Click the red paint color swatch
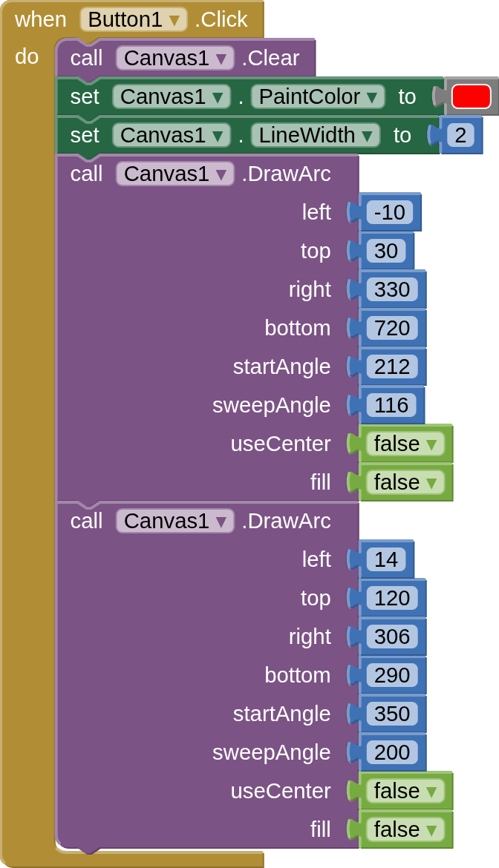The height and width of the screenshot is (868, 499). tap(471, 96)
